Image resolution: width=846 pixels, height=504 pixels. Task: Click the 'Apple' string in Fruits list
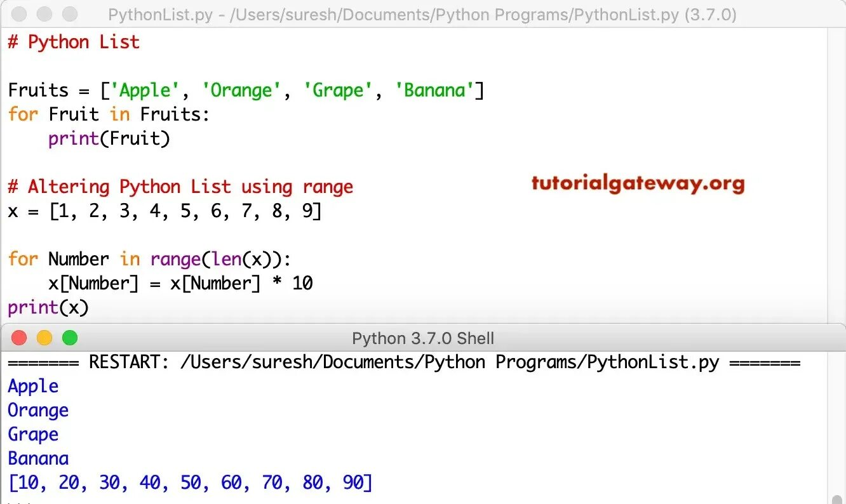click(145, 90)
